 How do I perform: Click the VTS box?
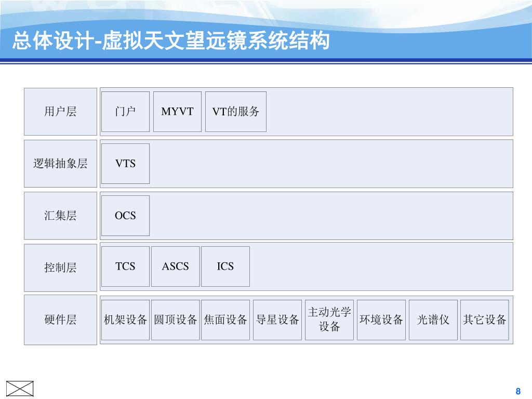(126, 164)
